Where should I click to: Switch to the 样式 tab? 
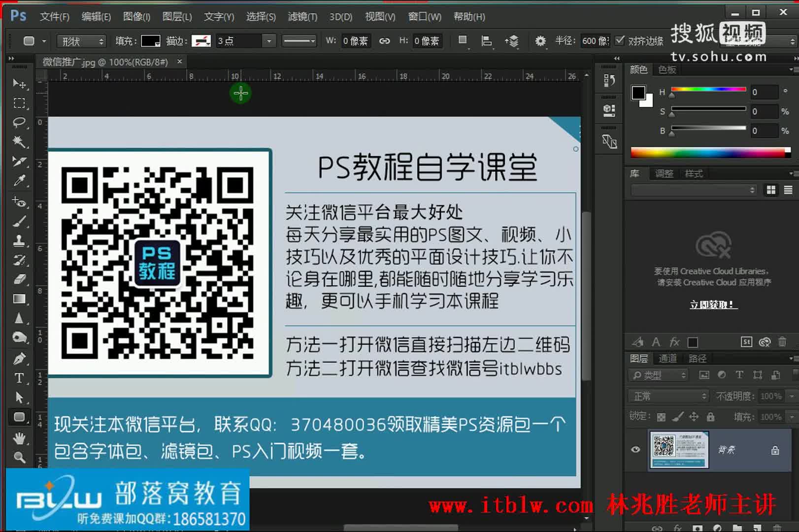click(x=694, y=173)
